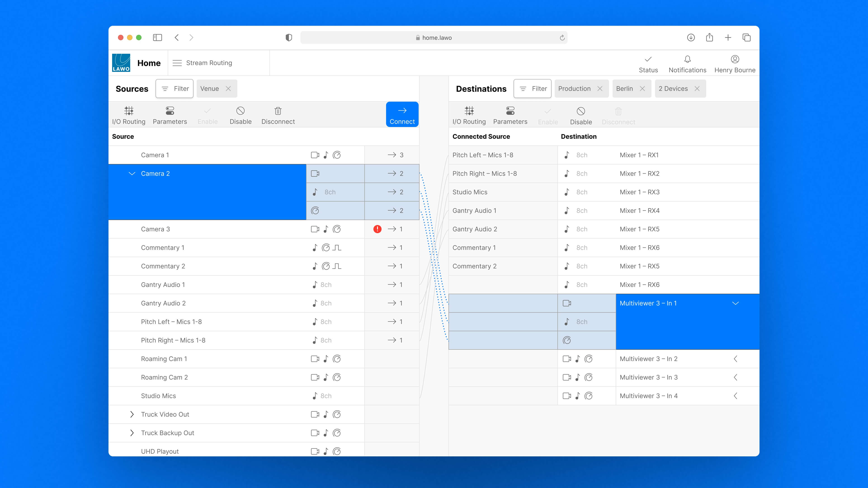Collapse the Camera 2 source row

(132, 174)
